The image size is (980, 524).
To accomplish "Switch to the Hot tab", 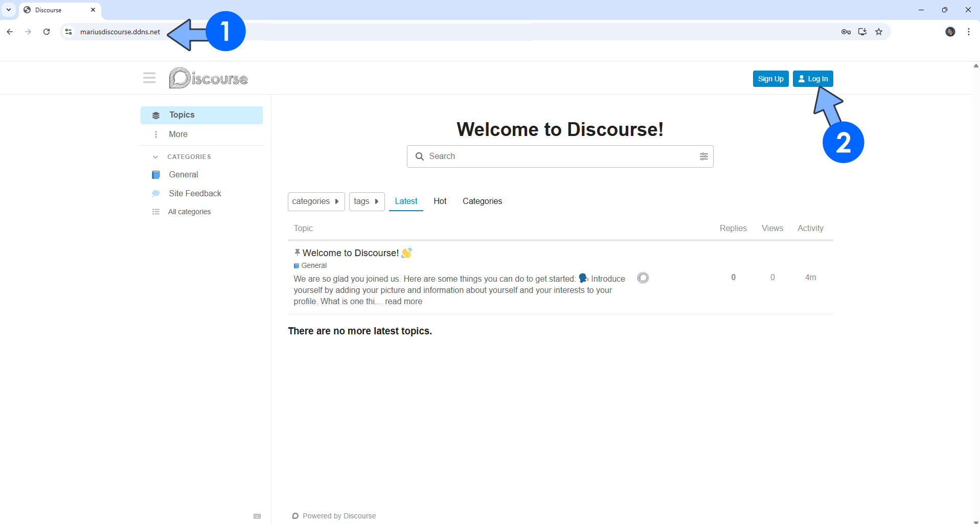I will tap(440, 201).
